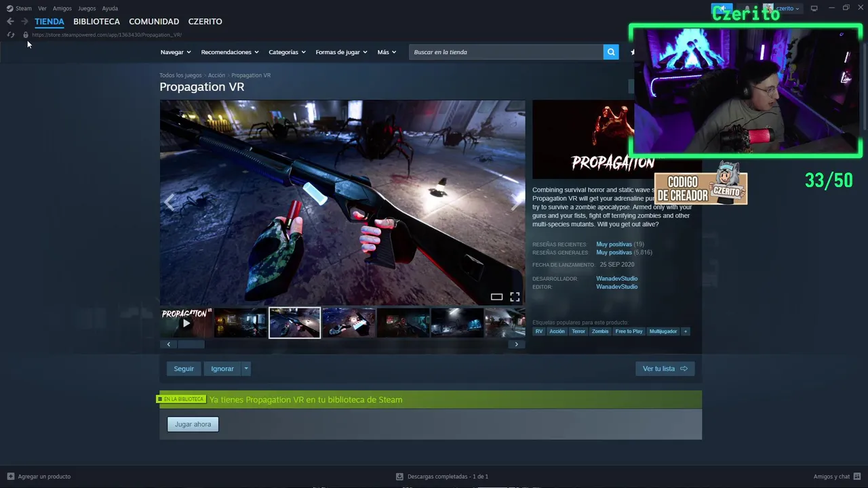Select the sixth thumbnail in the strip
This screenshot has height=488, width=868.
point(457,323)
